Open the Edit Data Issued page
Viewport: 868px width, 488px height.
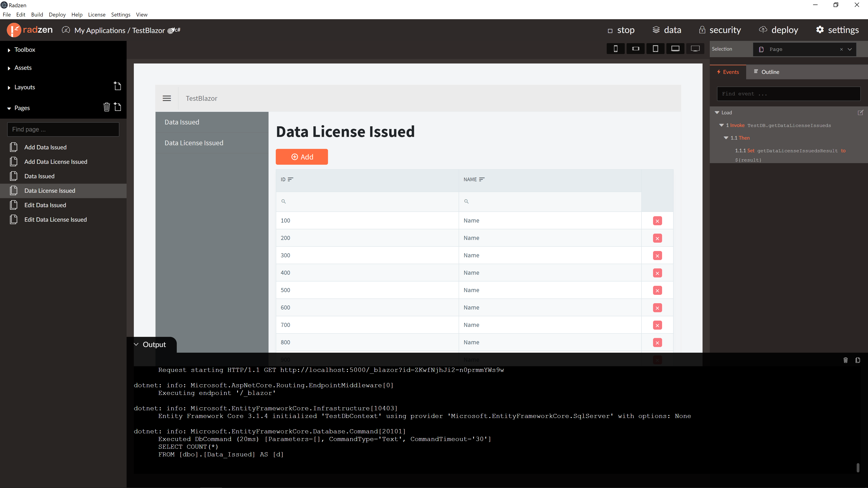63,205
